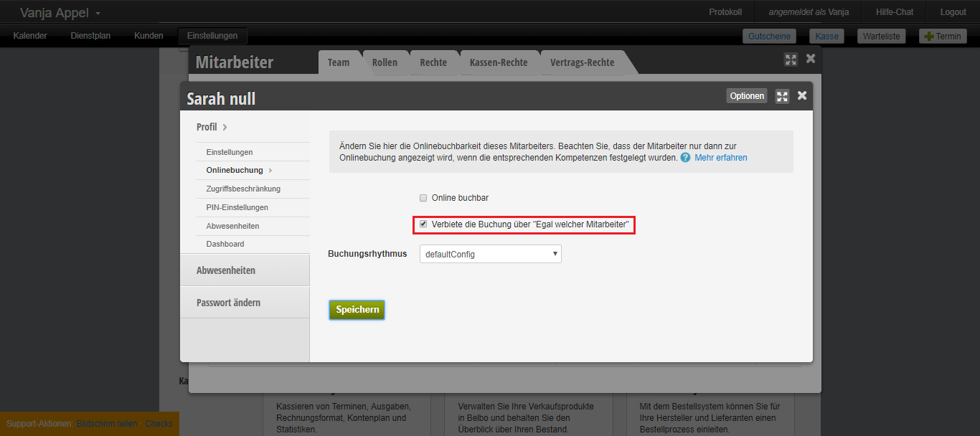Close the Sarah null dialog

(802, 95)
